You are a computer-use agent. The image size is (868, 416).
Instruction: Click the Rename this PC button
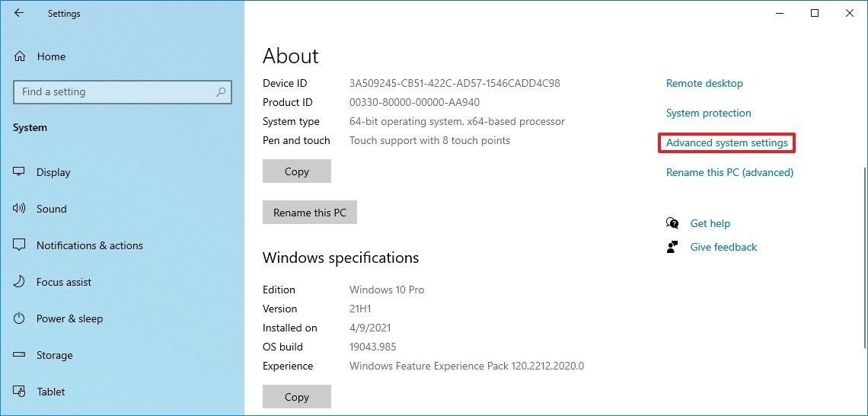click(x=309, y=212)
